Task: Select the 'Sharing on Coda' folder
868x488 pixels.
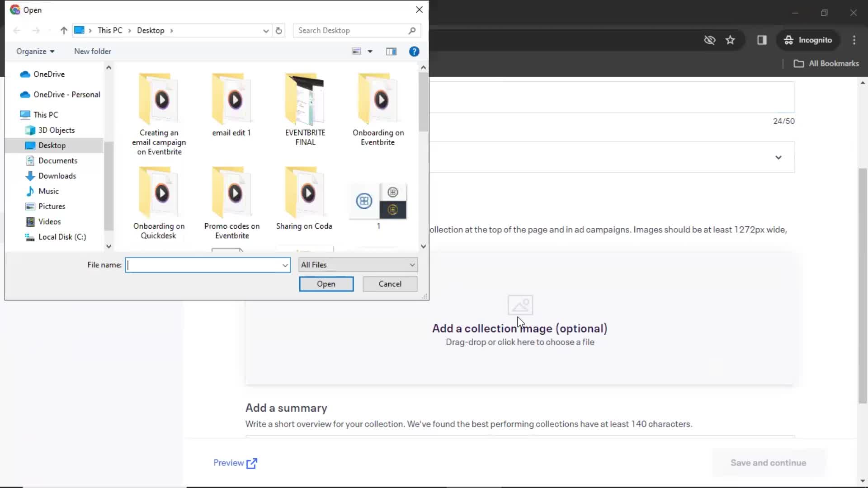Action: pyautogui.click(x=304, y=198)
